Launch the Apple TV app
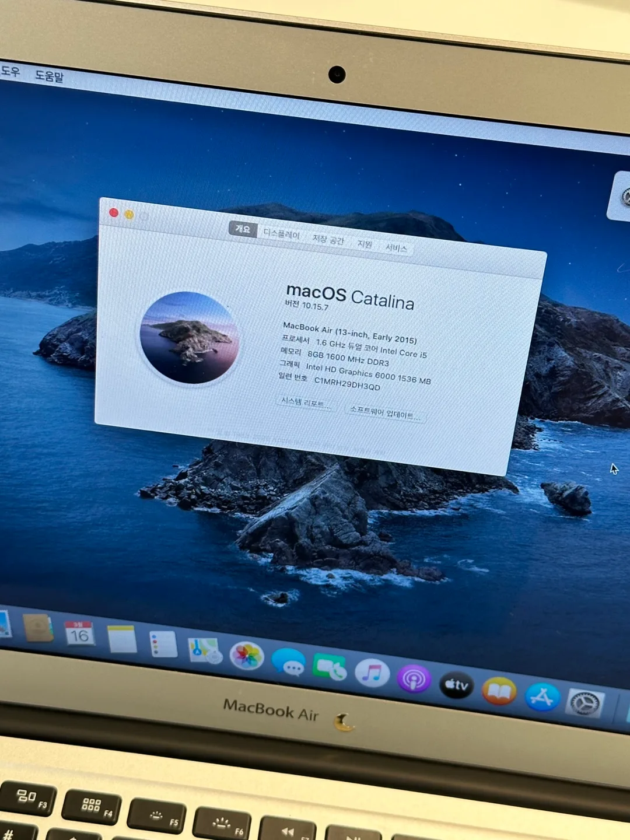This screenshot has width=630, height=840. coord(456,685)
